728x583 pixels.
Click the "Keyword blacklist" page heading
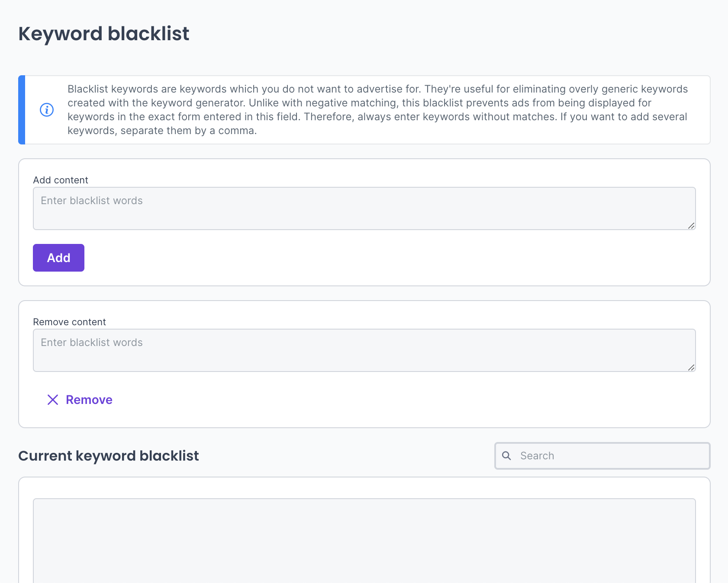(x=104, y=34)
